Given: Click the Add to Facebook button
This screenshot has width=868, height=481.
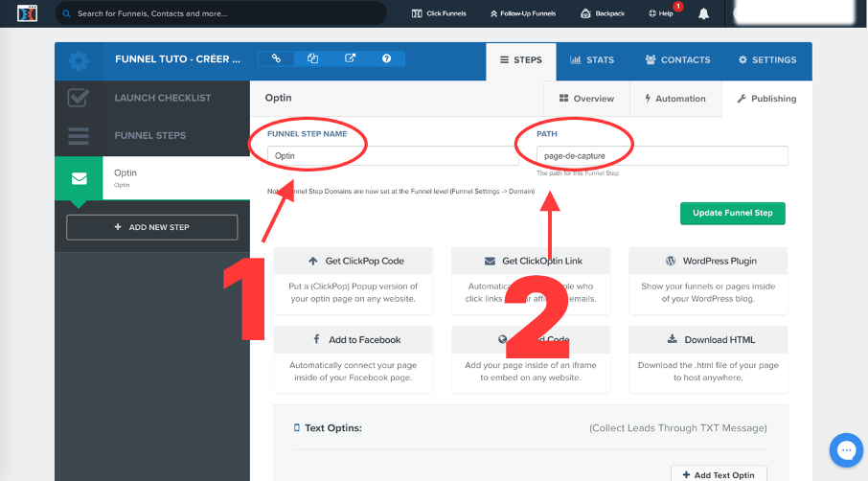Looking at the screenshot, I should click(x=354, y=340).
